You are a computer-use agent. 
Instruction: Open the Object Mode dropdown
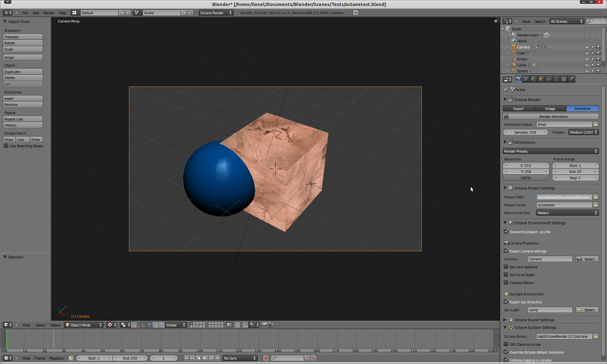coord(84,325)
